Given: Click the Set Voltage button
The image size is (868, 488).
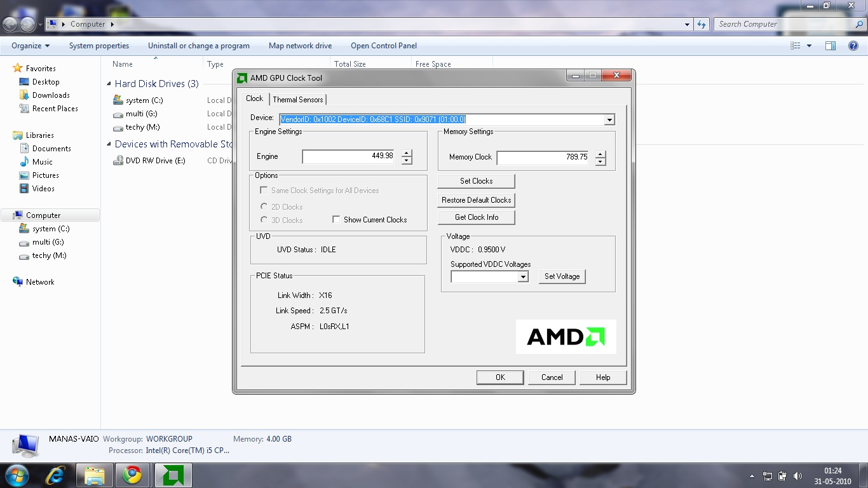Looking at the screenshot, I should [562, 276].
